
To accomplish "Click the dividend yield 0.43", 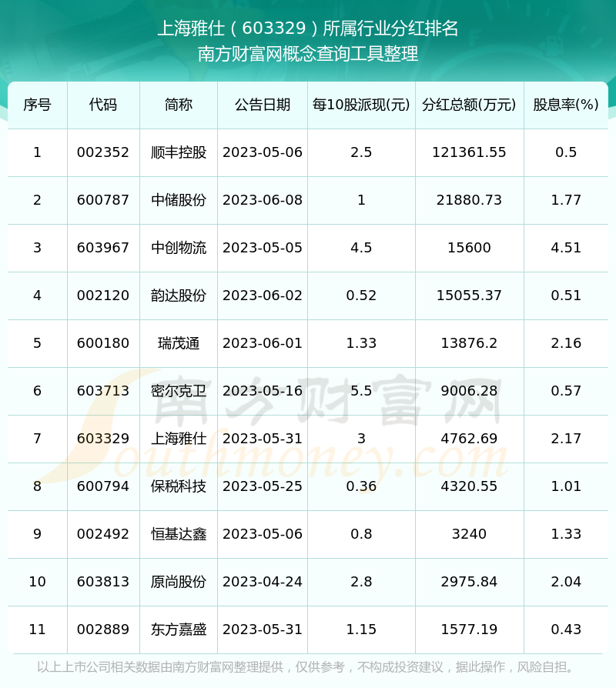I will (566, 630).
